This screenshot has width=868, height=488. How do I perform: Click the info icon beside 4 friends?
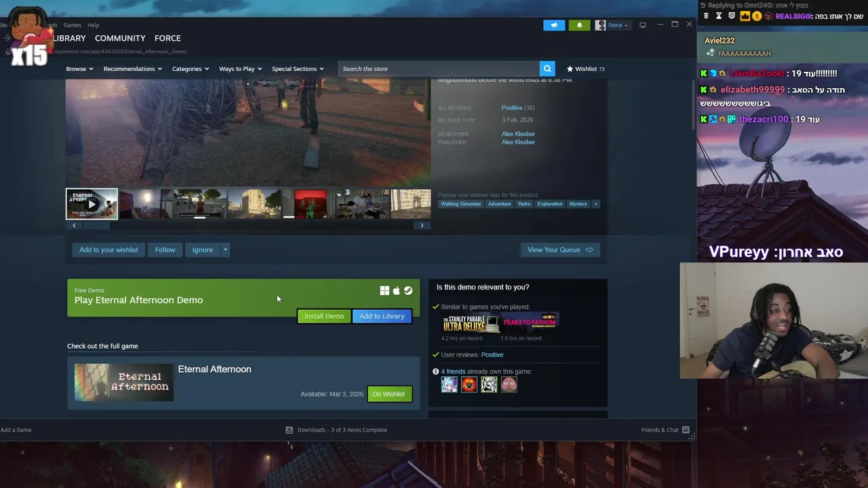435,371
